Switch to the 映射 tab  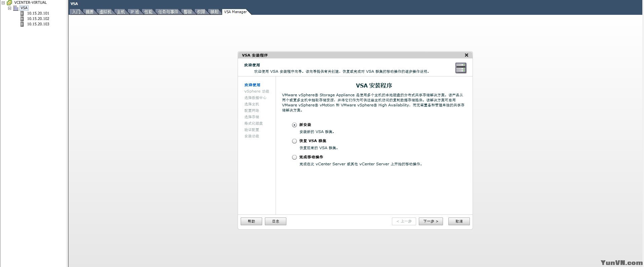point(214,12)
